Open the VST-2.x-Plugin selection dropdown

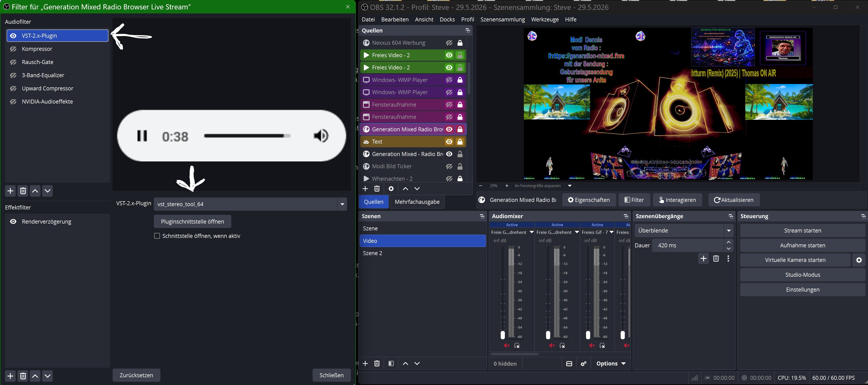click(250, 204)
